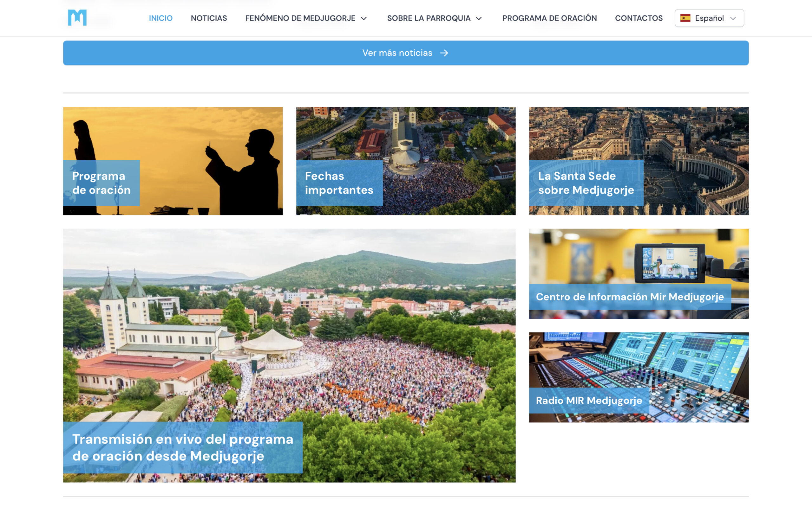Open the Fechas importantes card label

tap(339, 183)
